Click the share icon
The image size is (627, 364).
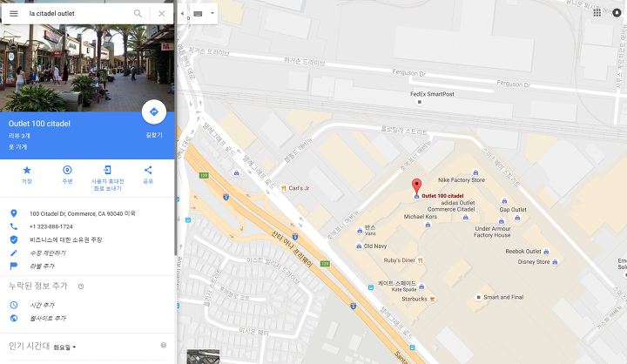(x=148, y=170)
